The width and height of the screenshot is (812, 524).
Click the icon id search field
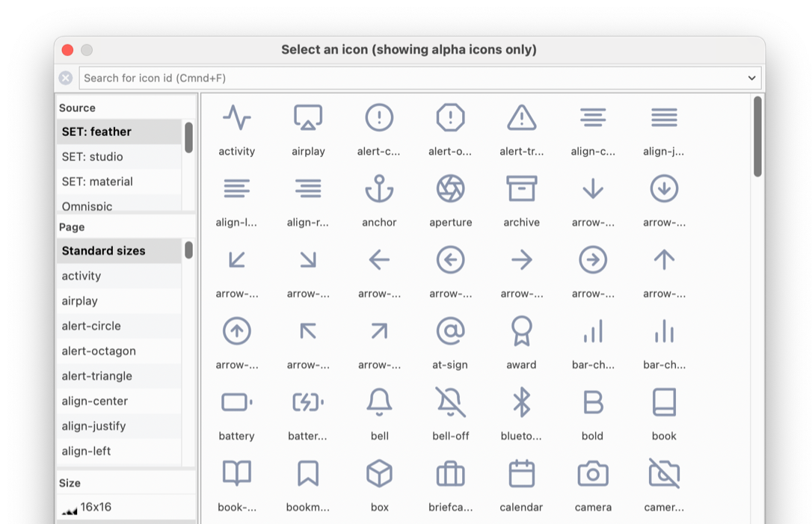click(x=411, y=78)
